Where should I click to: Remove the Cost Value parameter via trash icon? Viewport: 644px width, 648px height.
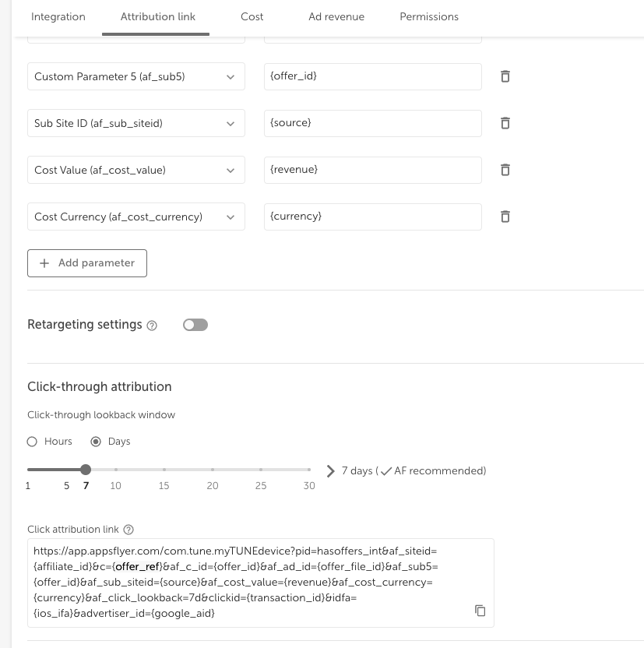tap(505, 170)
